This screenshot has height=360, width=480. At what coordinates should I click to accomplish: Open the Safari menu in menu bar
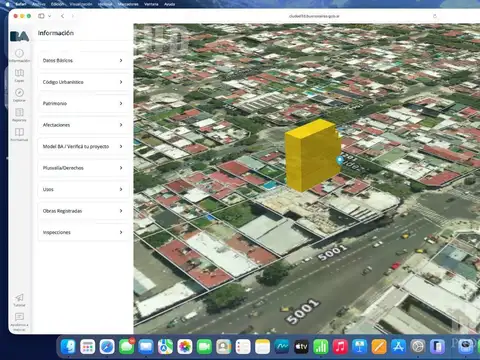[21, 4]
